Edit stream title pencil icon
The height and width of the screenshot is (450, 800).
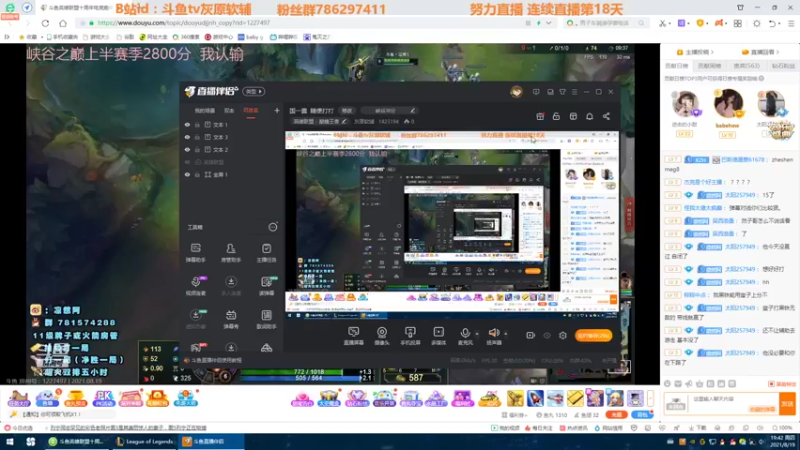pyautogui.click(x=412, y=111)
